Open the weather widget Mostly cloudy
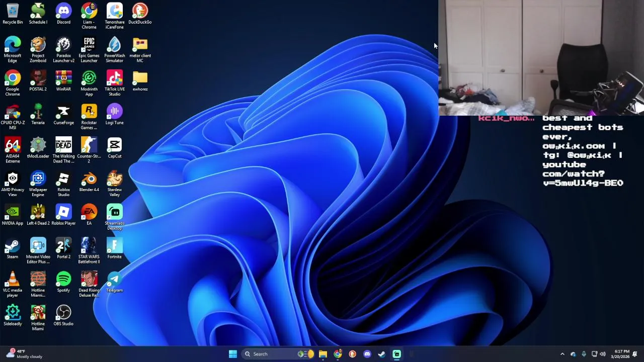This screenshot has width=644, height=362. pos(24,354)
